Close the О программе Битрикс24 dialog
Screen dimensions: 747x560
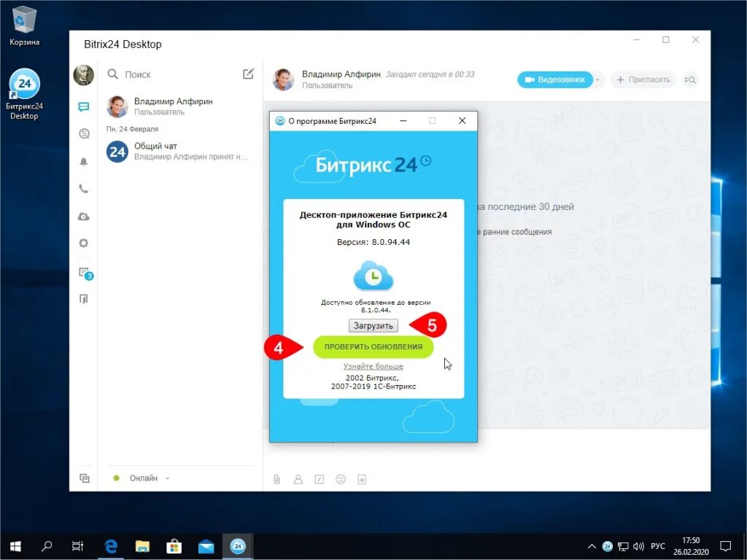(x=462, y=121)
